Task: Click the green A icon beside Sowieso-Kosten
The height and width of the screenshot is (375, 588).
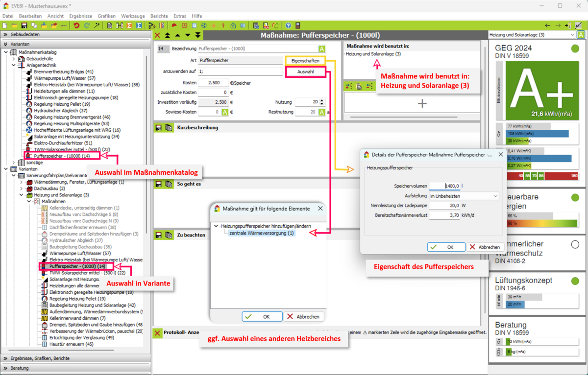Action: coord(225,112)
